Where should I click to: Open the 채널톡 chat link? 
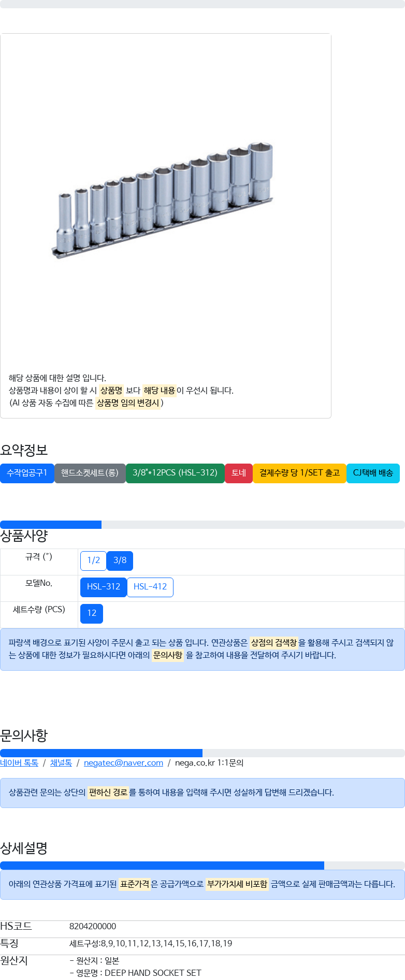click(61, 763)
